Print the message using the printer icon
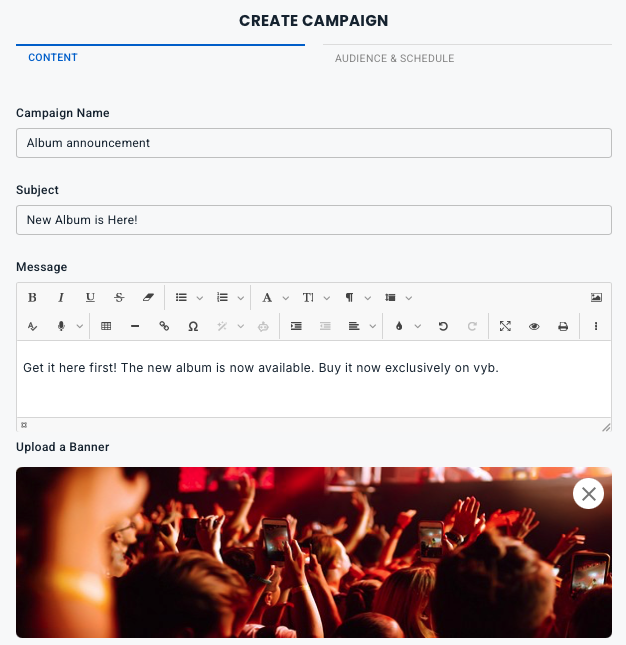This screenshot has height=645, width=626. coord(563,326)
